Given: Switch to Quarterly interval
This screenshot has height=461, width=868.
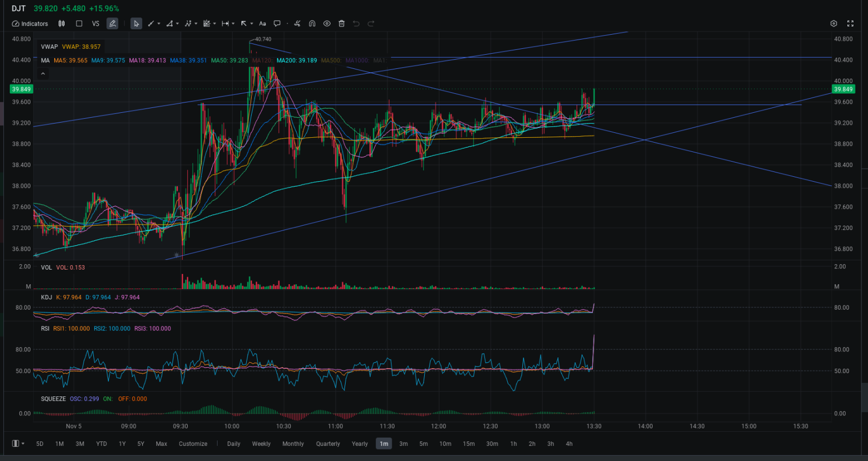Looking at the screenshot, I should pyautogui.click(x=328, y=444).
